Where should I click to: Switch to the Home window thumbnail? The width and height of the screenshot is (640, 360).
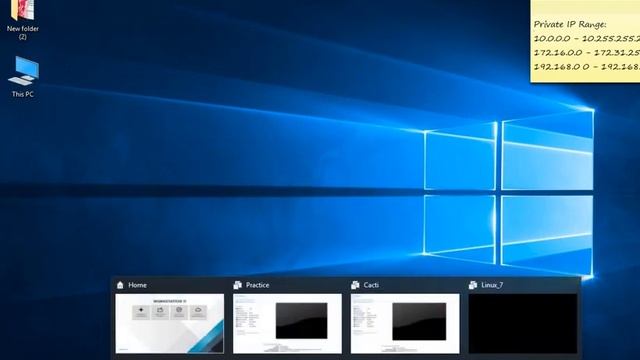pos(170,323)
